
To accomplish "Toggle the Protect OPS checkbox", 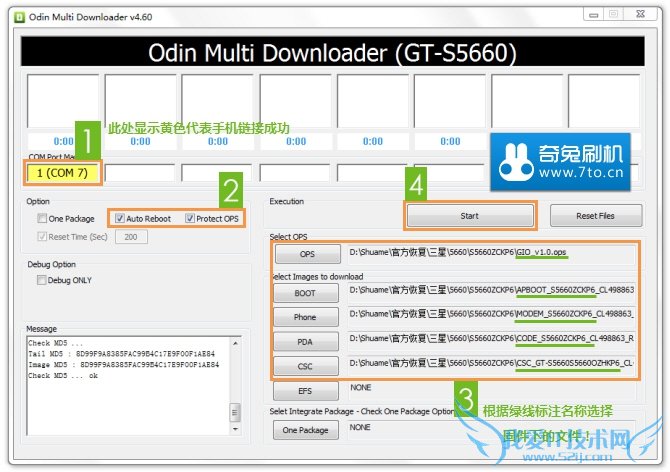I will pos(190,218).
